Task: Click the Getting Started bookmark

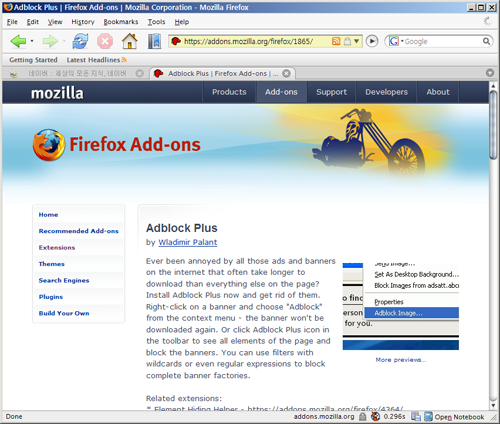Action: coord(33,60)
